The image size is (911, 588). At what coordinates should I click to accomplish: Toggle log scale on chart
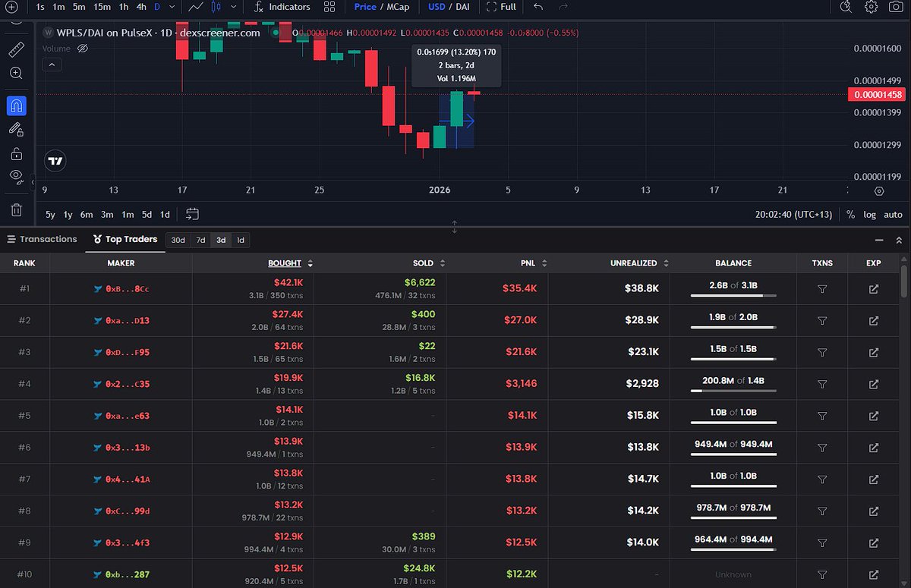[x=870, y=215]
